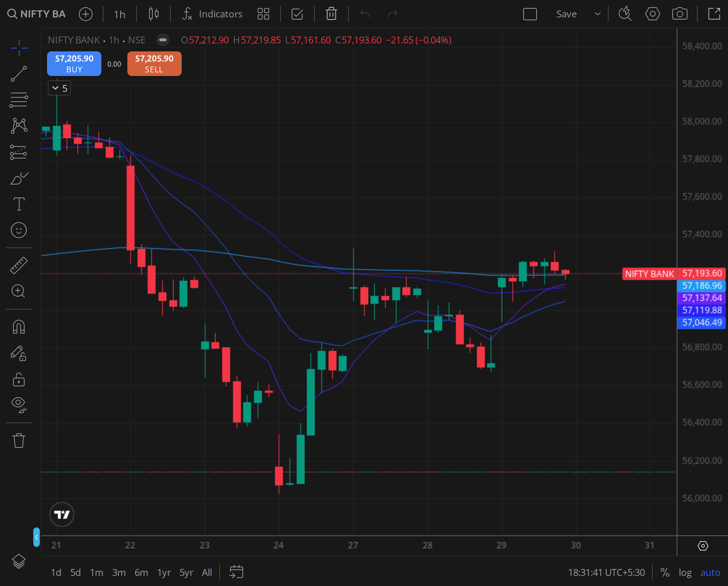Set the 1d date range
Image resolution: width=728 pixels, height=586 pixels.
pos(56,573)
